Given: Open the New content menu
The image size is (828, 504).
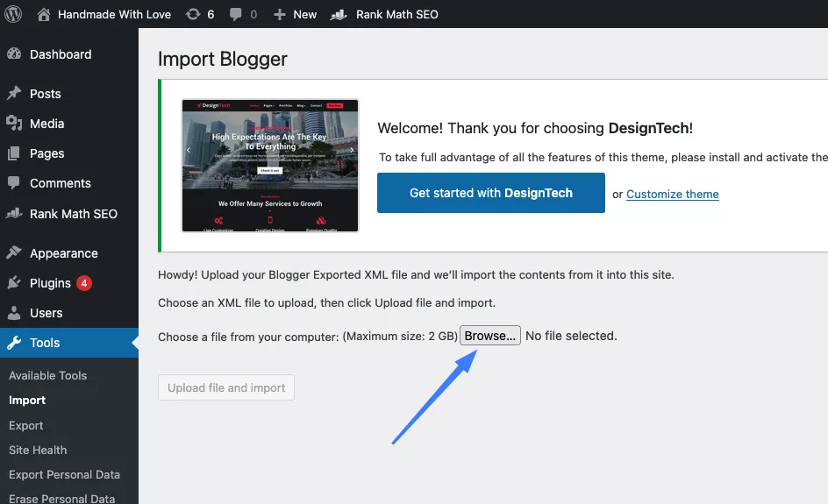Looking at the screenshot, I should [x=304, y=14].
